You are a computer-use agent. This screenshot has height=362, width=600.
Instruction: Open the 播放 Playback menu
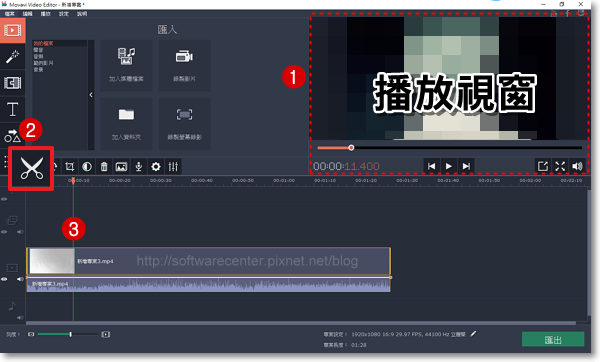tap(46, 14)
